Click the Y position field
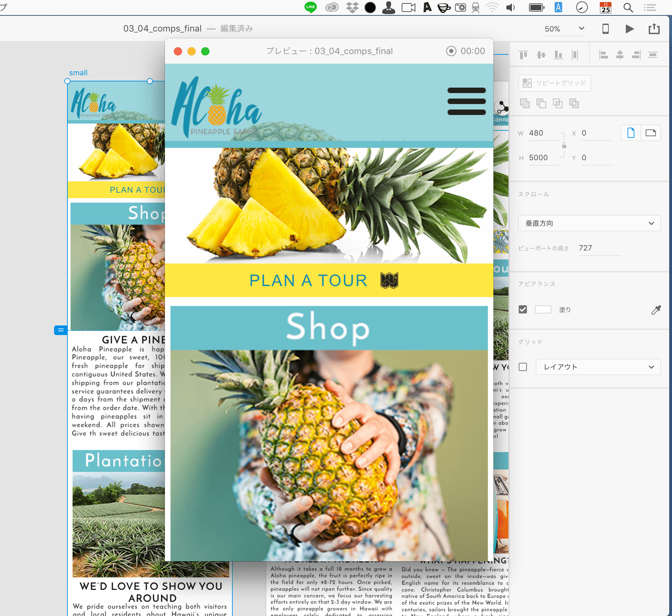The height and width of the screenshot is (616, 672). [x=597, y=158]
